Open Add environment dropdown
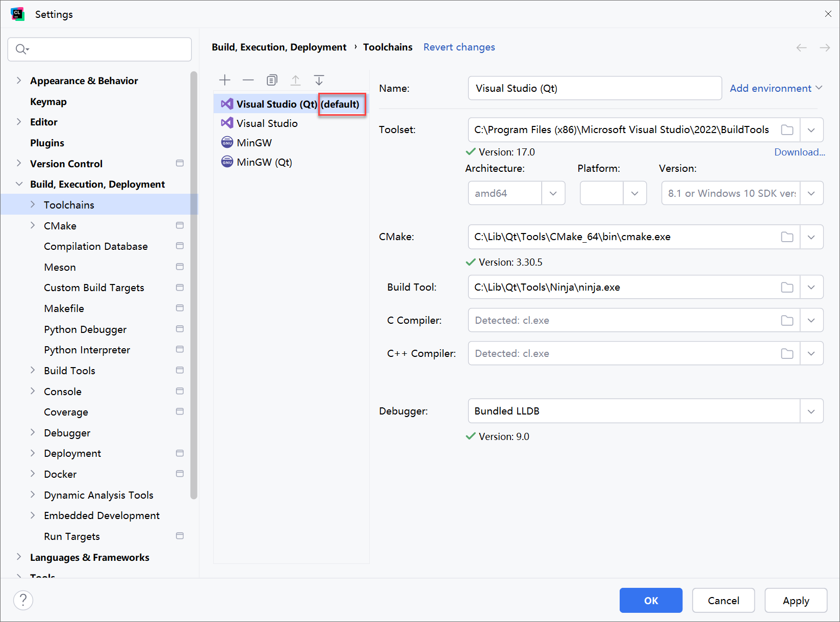The image size is (840, 622). pos(776,88)
